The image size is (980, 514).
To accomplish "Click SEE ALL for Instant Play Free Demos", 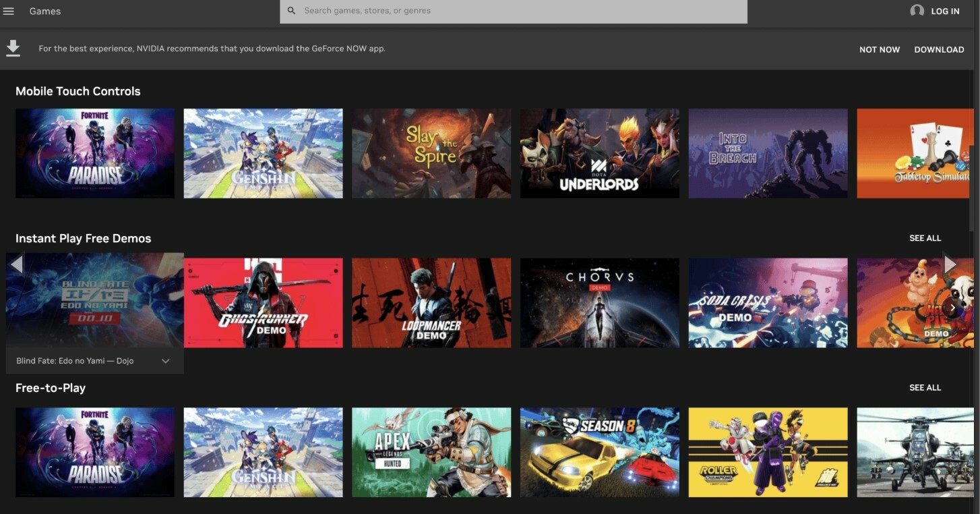I will (925, 238).
